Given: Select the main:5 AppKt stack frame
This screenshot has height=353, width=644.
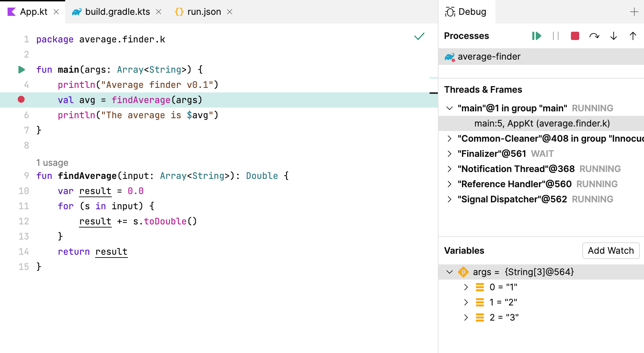Looking at the screenshot, I should coord(542,123).
